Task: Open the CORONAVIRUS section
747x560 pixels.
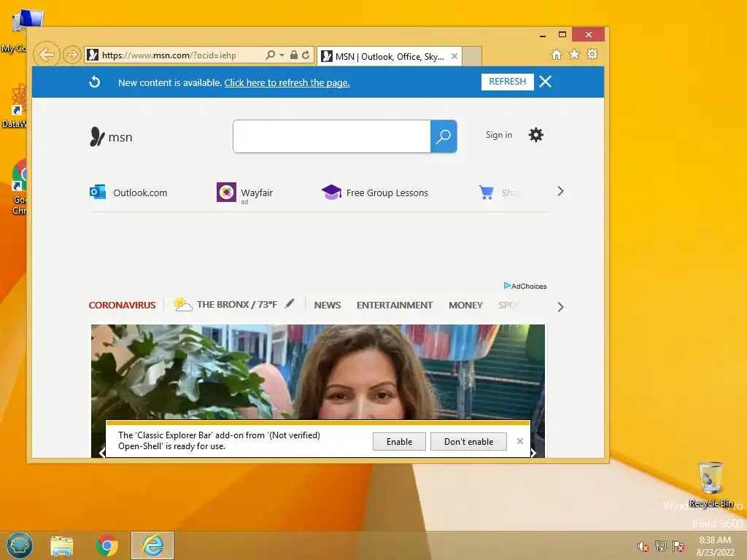Action: (122, 306)
